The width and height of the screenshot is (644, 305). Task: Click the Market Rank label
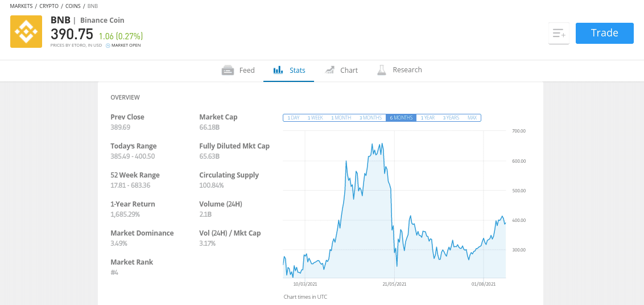pyautogui.click(x=132, y=262)
